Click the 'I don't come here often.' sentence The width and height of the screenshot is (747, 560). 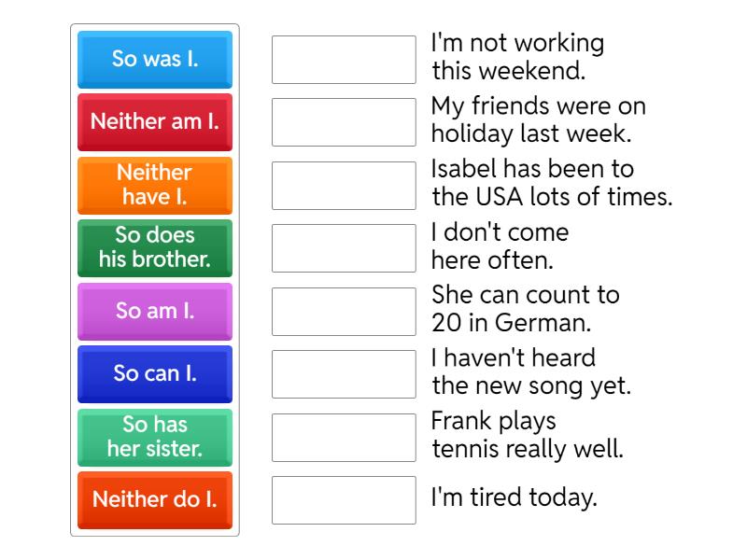[x=500, y=246]
